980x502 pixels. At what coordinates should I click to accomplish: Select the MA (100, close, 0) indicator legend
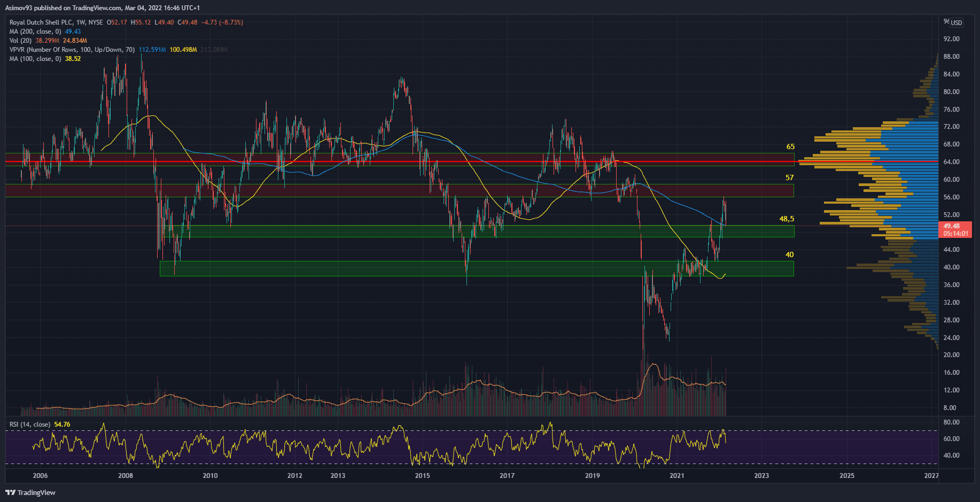35,59
